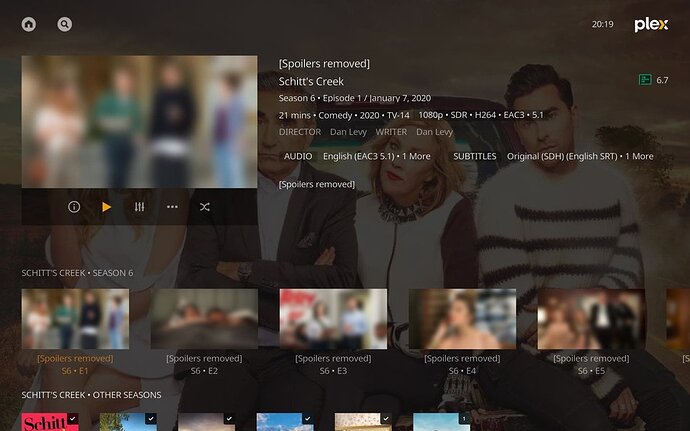Click the SCHITT'S CREEK • OTHER SEASONS heading
690x431 pixels.
(92, 395)
